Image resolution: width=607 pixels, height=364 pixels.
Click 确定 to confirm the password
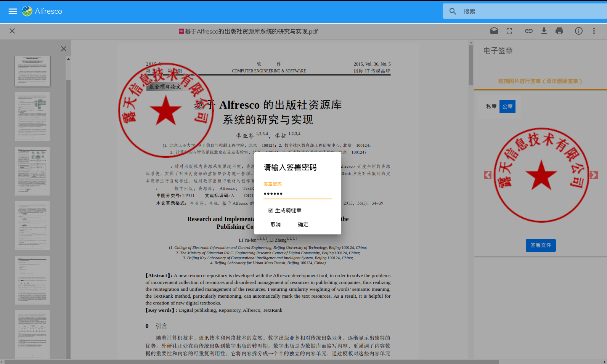point(303,224)
